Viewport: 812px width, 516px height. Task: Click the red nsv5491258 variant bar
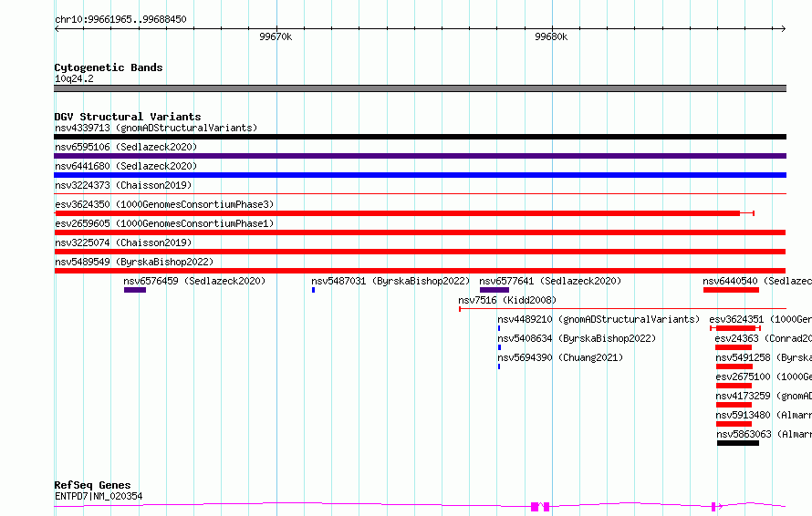(734, 366)
